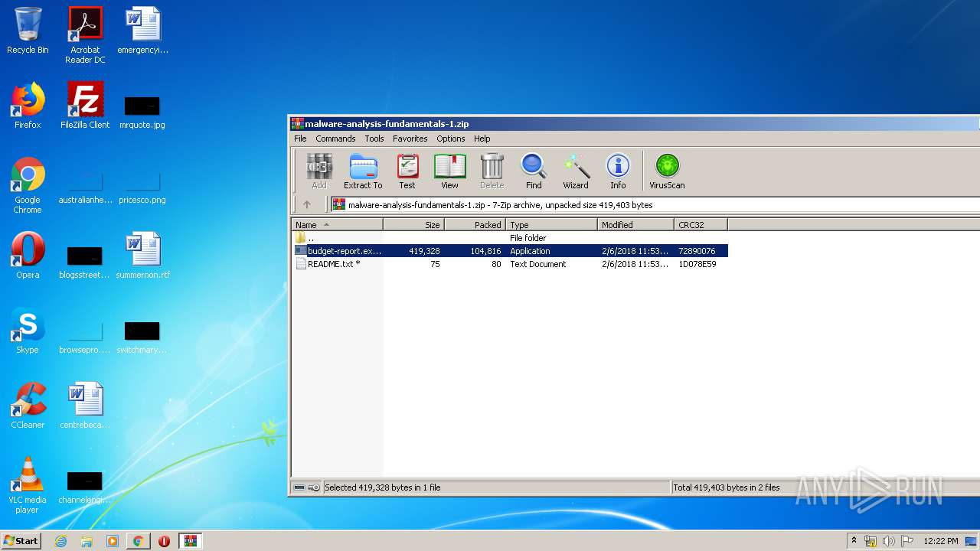Open the File menu
This screenshot has width=980, height=551.
(x=300, y=139)
